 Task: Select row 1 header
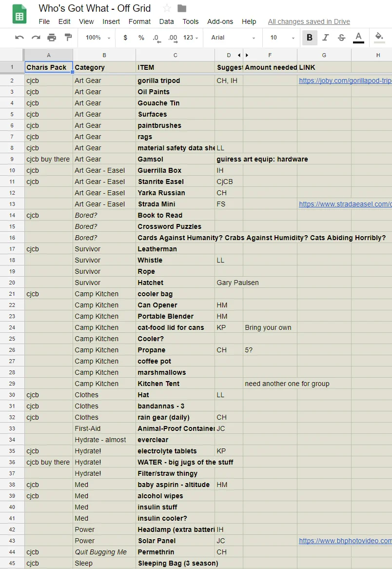[x=12, y=67]
